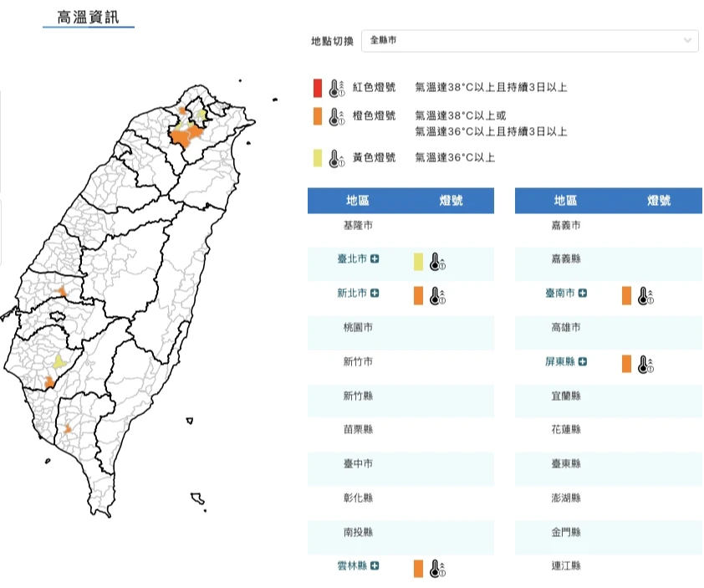Click the large orange region in northern Taiwan map

(185, 135)
